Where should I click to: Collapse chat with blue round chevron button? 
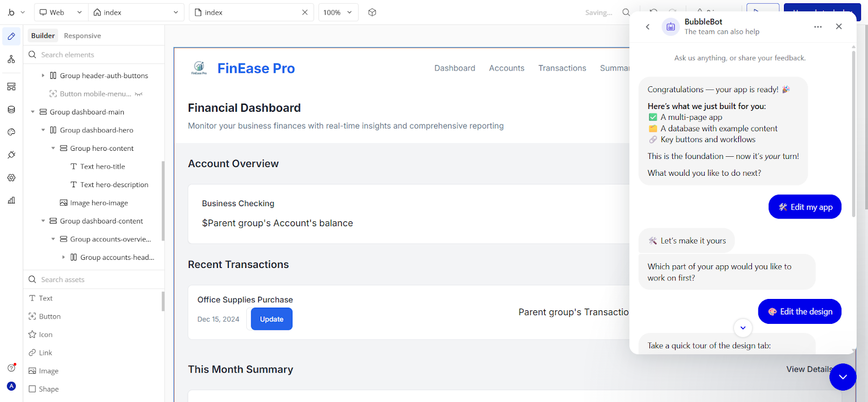843,377
